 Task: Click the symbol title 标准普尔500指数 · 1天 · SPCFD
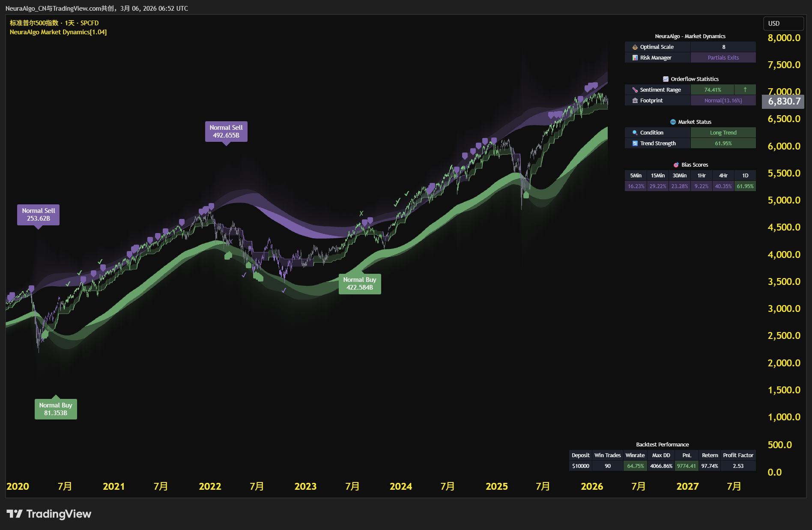(54, 23)
